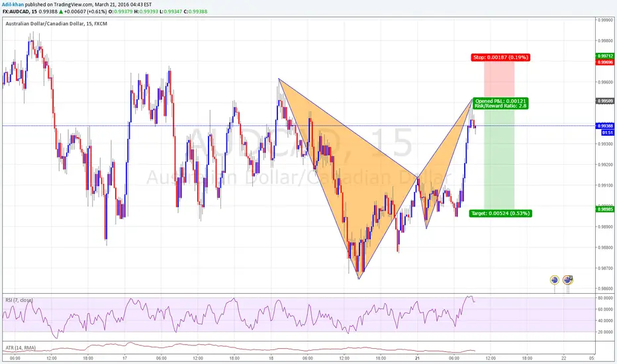617x364 pixels.
Task: Click the +0.00607 (+0.61%) change value in header
Action: 85,11
